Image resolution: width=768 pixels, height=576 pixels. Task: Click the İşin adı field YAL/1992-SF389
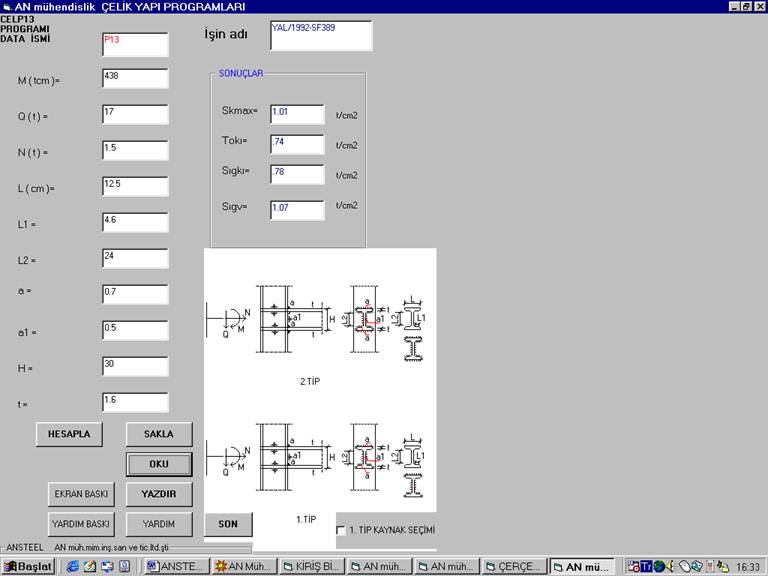tap(321, 35)
